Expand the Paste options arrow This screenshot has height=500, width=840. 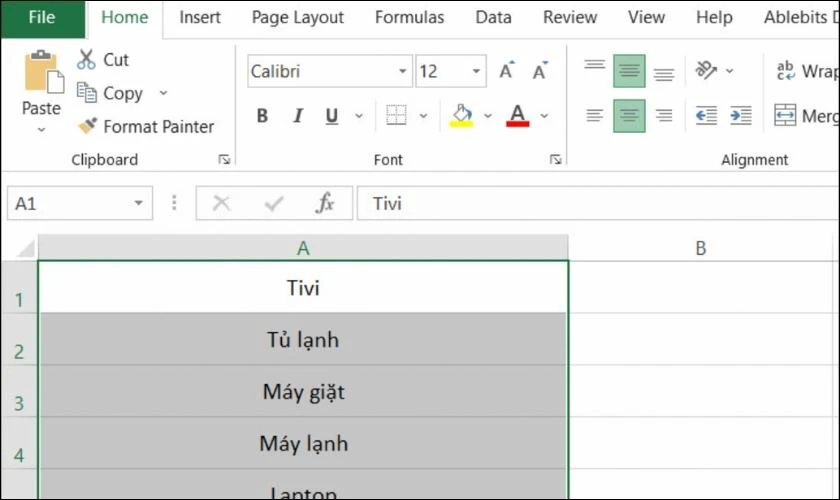pos(41,130)
